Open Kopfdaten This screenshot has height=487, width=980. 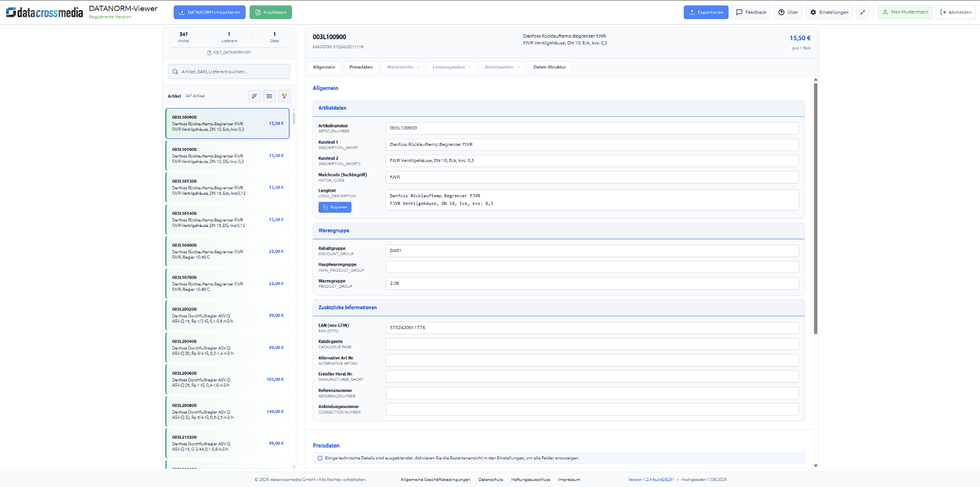click(x=271, y=12)
